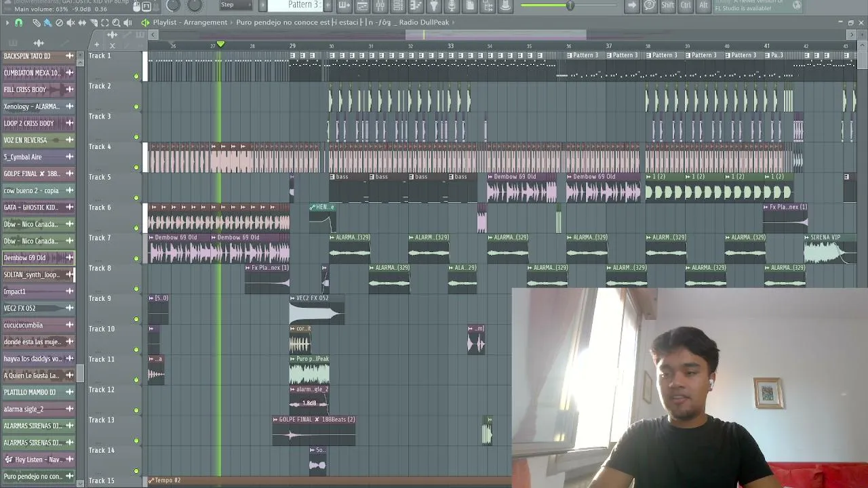
Task: Click the globe icon in update notice
Action: [x=796, y=5]
